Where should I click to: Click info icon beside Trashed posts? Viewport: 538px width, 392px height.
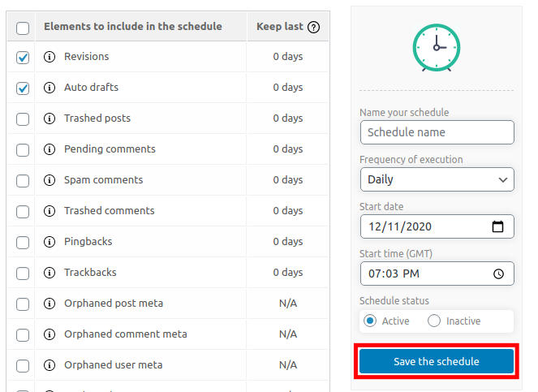(49, 118)
